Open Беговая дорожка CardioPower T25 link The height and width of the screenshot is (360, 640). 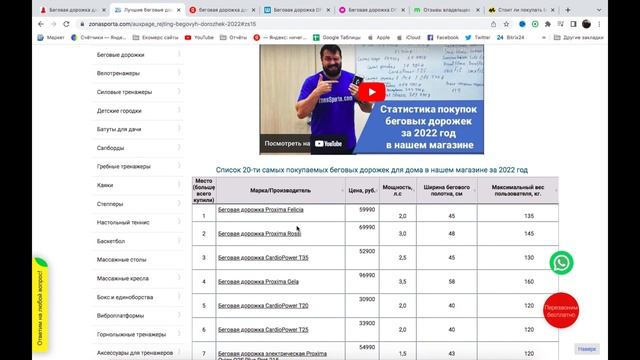pos(263,330)
